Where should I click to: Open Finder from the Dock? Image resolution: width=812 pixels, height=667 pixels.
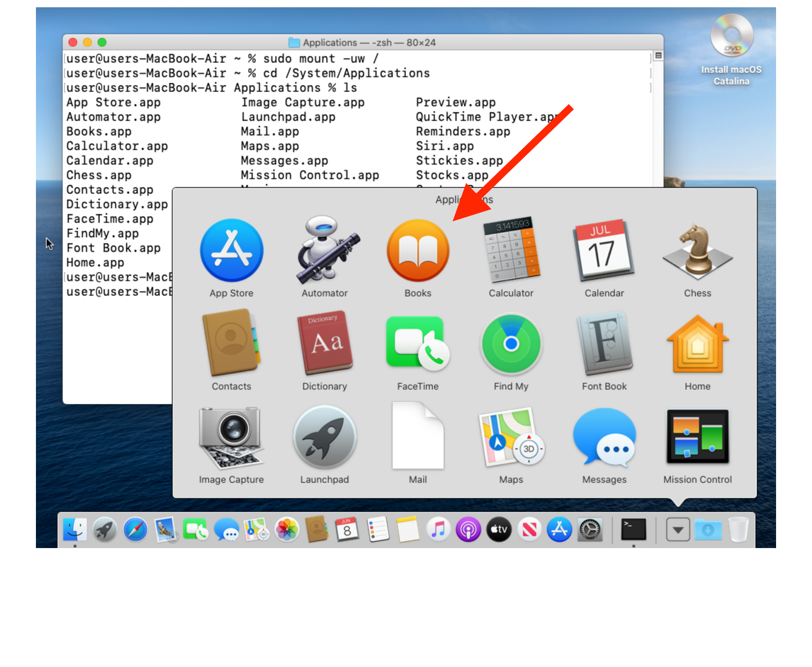(x=75, y=529)
